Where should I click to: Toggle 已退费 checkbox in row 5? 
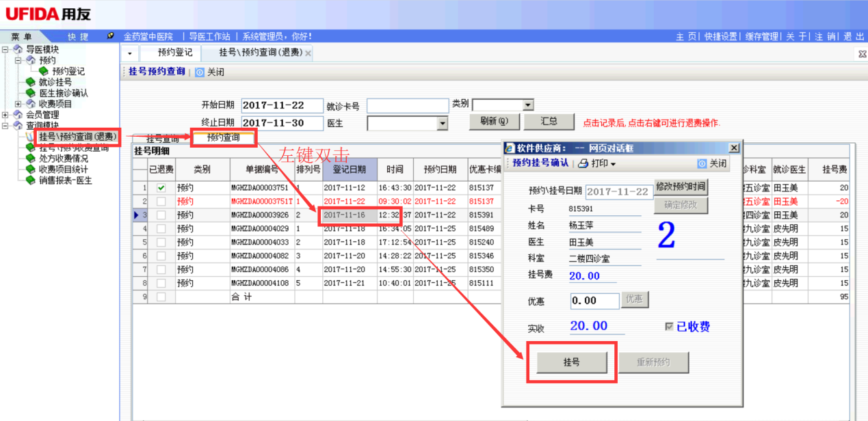(x=161, y=242)
